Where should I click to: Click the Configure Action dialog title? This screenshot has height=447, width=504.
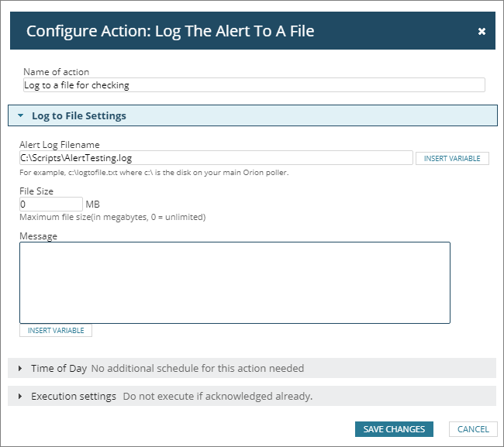click(170, 32)
